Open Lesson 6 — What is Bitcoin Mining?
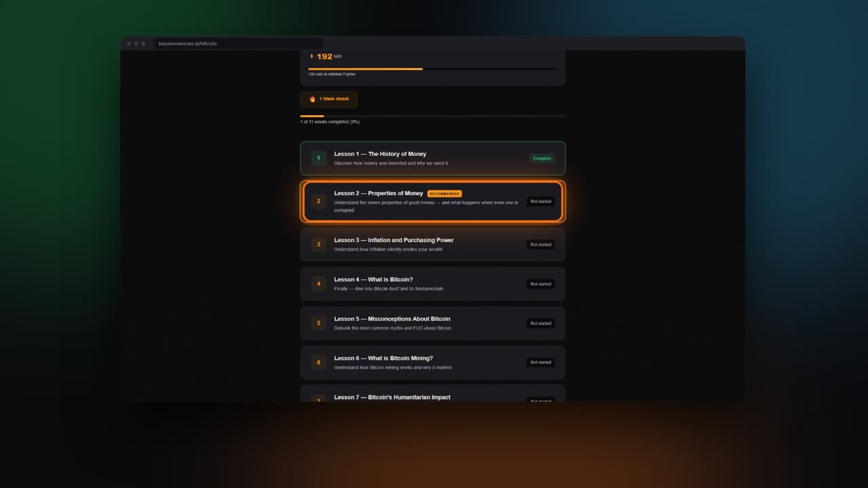 pos(433,363)
